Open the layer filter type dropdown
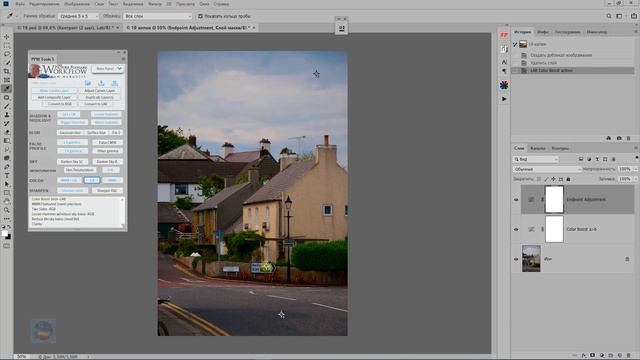 [x=536, y=159]
